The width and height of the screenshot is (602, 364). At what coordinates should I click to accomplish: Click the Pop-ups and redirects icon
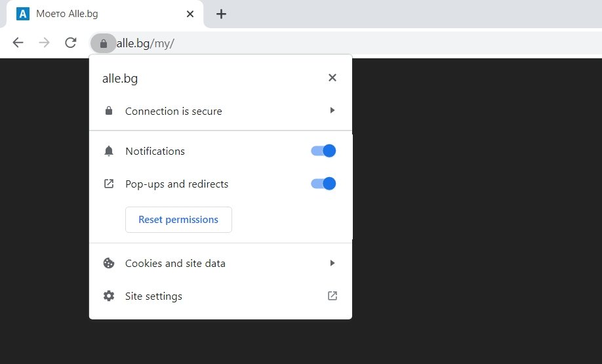tap(109, 184)
